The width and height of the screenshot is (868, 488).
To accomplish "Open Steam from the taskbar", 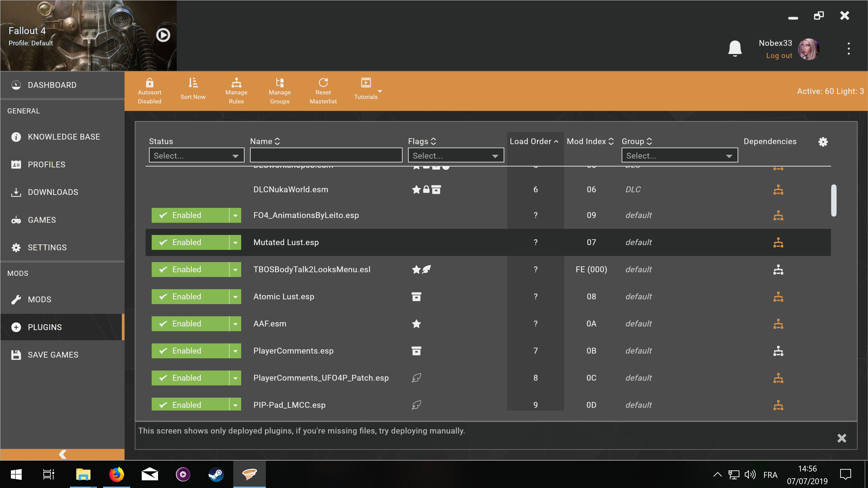I will pyautogui.click(x=216, y=474).
